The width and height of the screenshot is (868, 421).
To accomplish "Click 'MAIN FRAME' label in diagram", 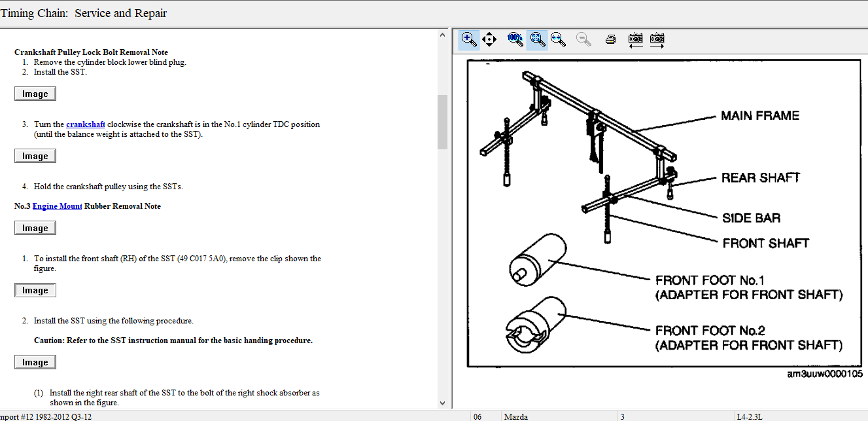I will click(x=760, y=116).
